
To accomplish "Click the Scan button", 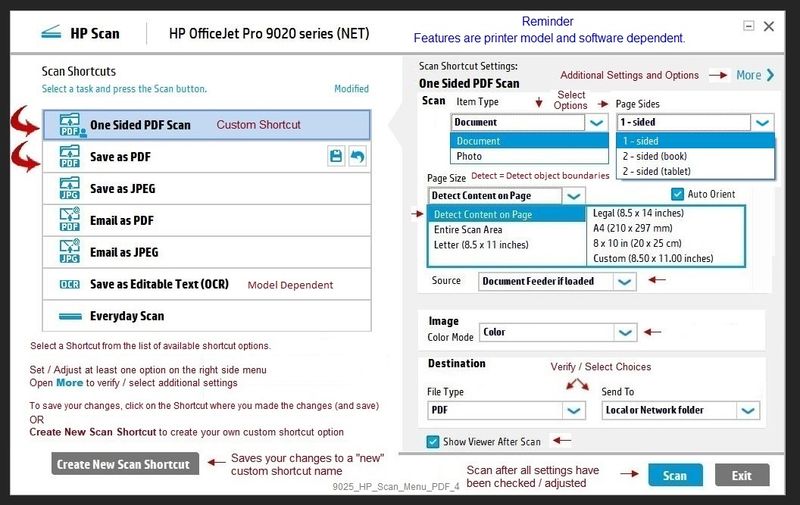I will (675, 475).
